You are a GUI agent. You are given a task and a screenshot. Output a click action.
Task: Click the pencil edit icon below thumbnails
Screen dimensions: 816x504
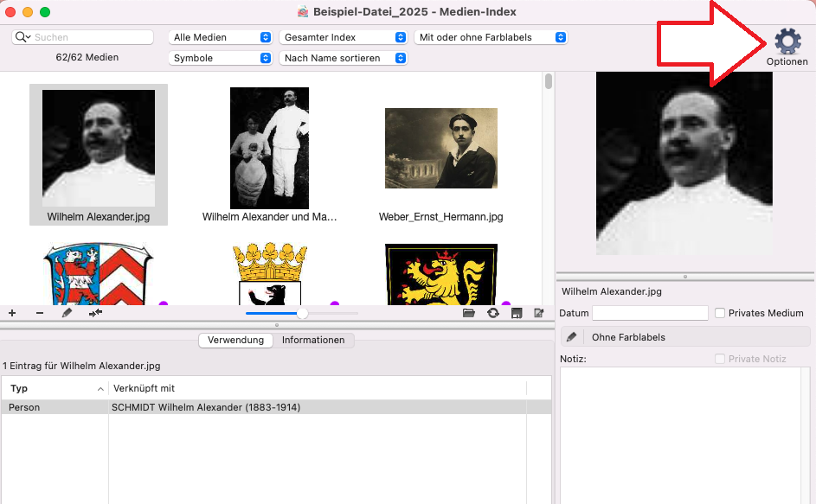[x=67, y=313]
